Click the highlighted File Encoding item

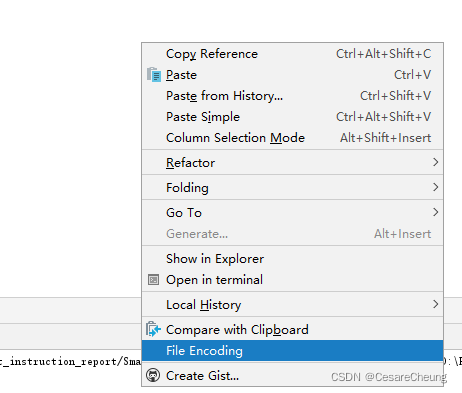click(292, 351)
